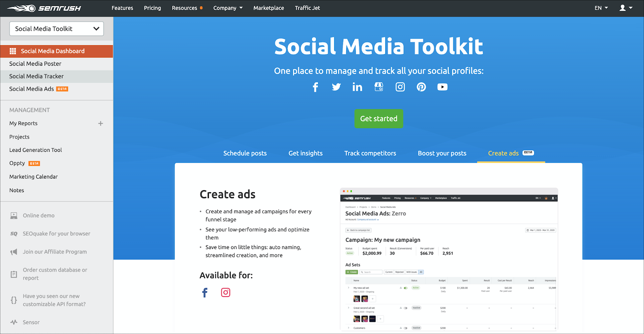The width and height of the screenshot is (644, 334).
Task: Click the green Get started button
Action: pos(379,119)
